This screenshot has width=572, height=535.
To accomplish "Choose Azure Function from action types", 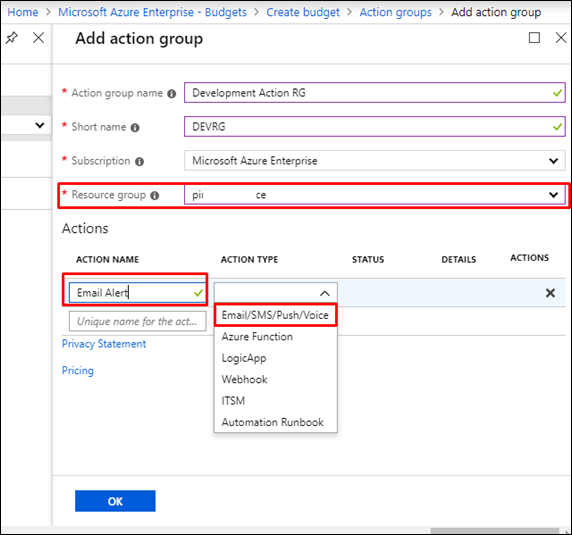I will click(x=257, y=336).
